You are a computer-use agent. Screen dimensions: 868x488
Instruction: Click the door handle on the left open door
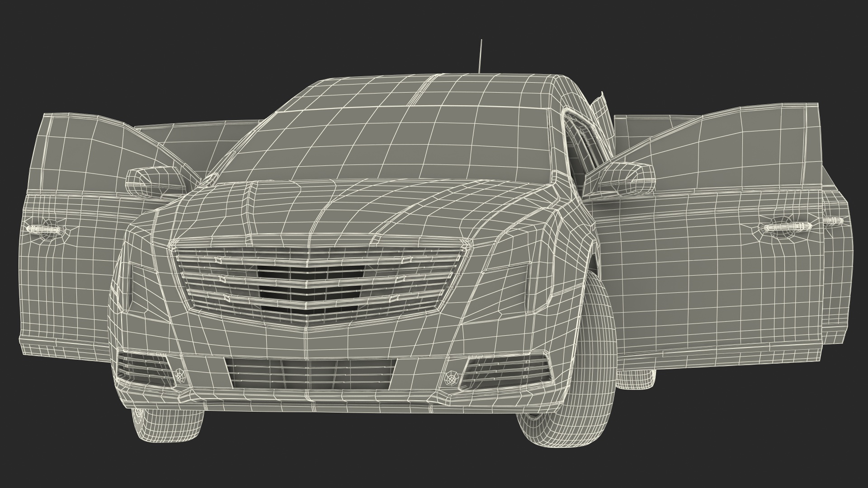pos(45,229)
